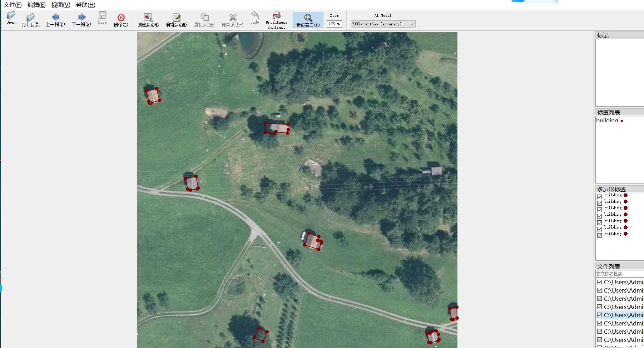This screenshot has height=348, width=644.
Task: Go to previous image with 上一幅
Action: pyautogui.click(x=55, y=20)
